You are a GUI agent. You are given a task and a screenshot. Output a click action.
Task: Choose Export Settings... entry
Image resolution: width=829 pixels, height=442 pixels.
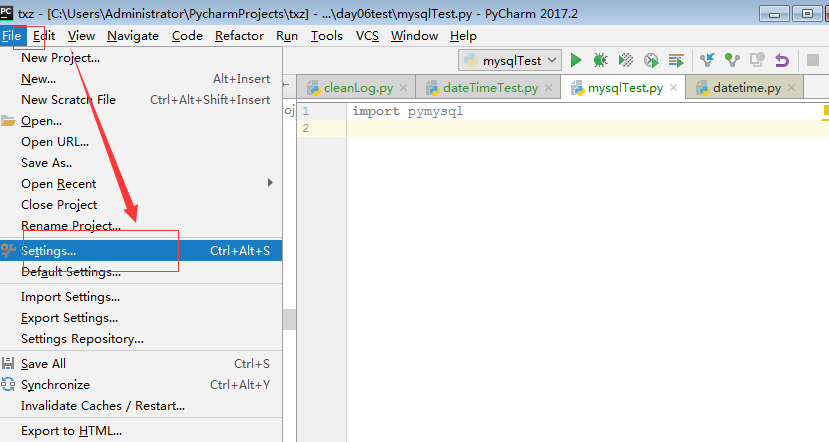tap(141, 318)
